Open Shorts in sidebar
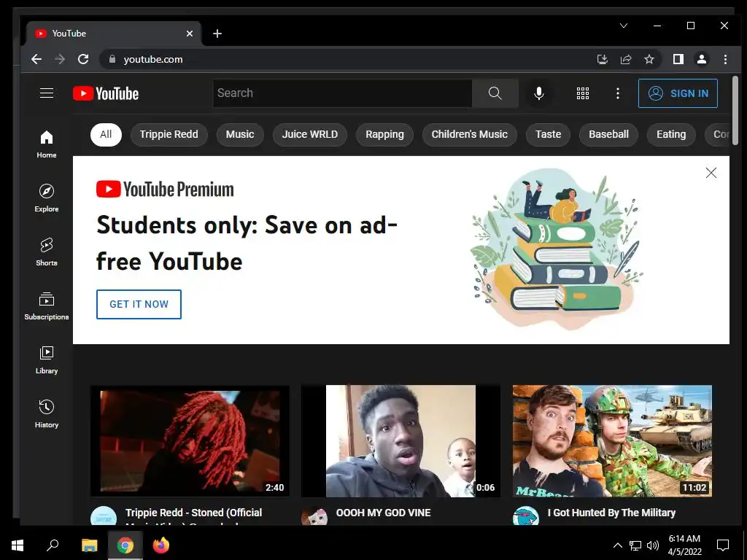Screen dimensions: 747x560 [46, 252]
